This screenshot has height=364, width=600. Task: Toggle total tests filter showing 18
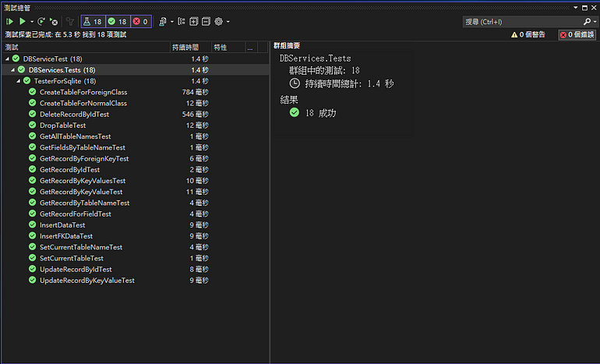click(93, 22)
